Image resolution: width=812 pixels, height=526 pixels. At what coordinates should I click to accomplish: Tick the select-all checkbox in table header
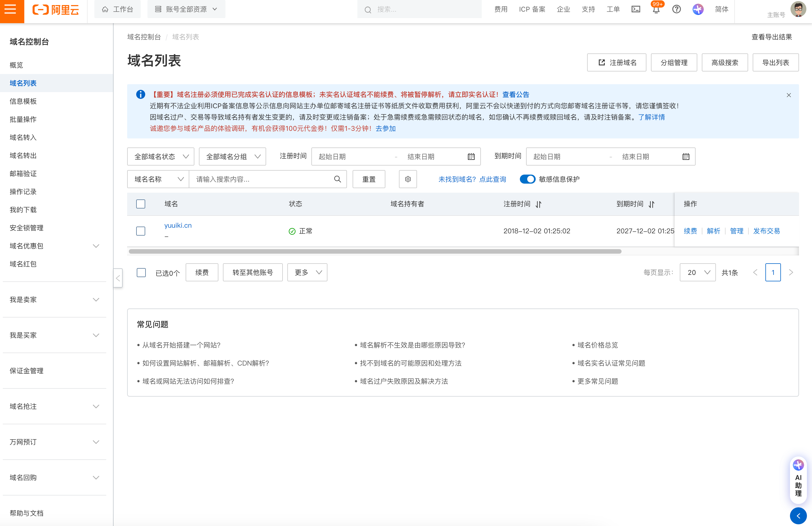(141, 204)
